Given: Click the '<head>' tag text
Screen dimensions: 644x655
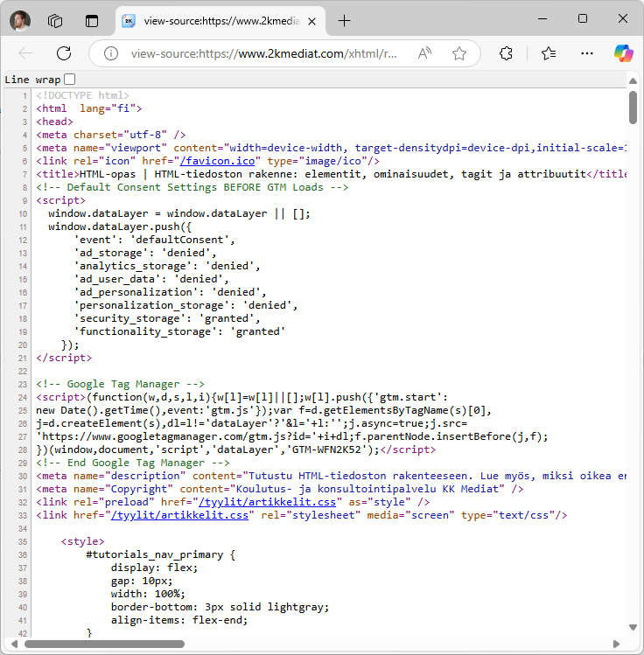Looking at the screenshot, I should (55, 122).
